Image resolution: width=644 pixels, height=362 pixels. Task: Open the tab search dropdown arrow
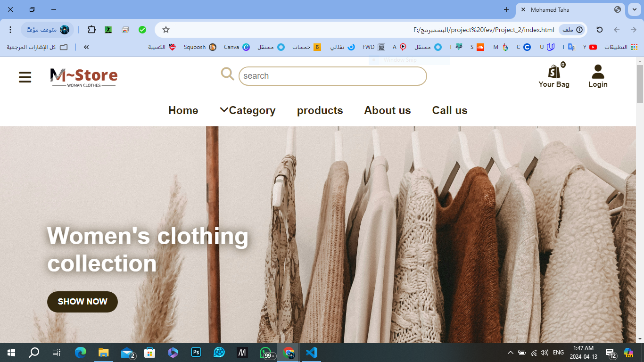click(x=634, y=9)
